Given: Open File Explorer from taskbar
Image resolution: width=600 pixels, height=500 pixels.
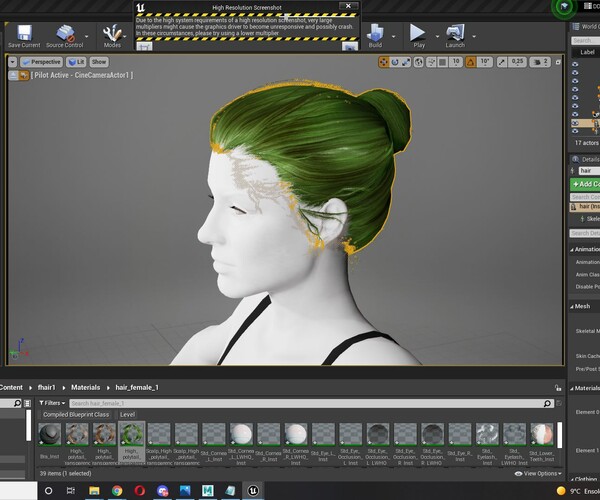Looking at the screenshot, I should pos(94,490).
